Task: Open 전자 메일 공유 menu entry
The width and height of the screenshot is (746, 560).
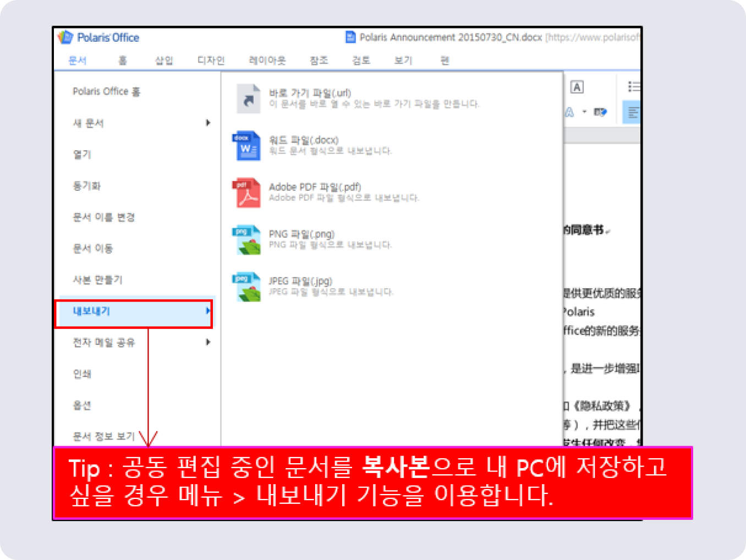Action: 104,342
